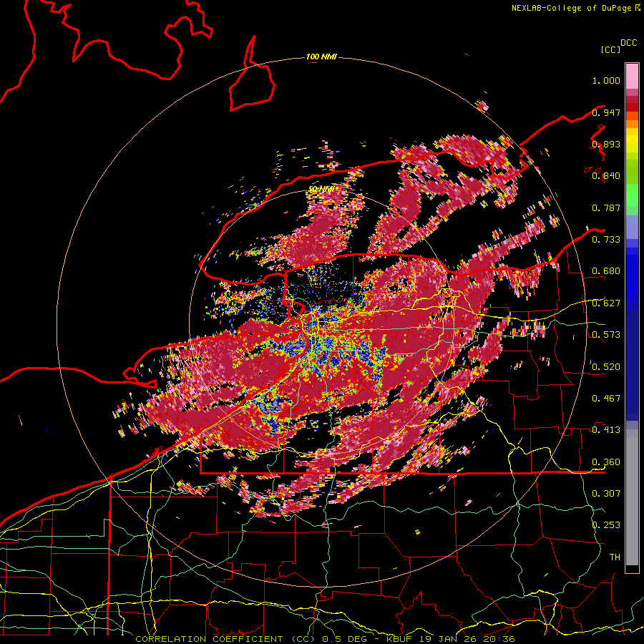Click the gray lower segment of color bar

coord(632,497)
